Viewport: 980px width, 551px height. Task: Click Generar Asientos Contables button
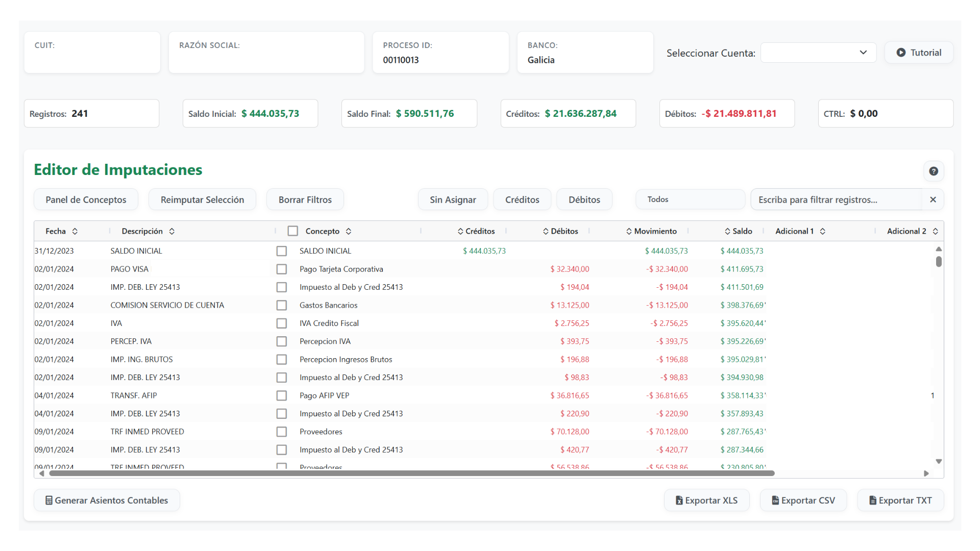tap(107, 500)
